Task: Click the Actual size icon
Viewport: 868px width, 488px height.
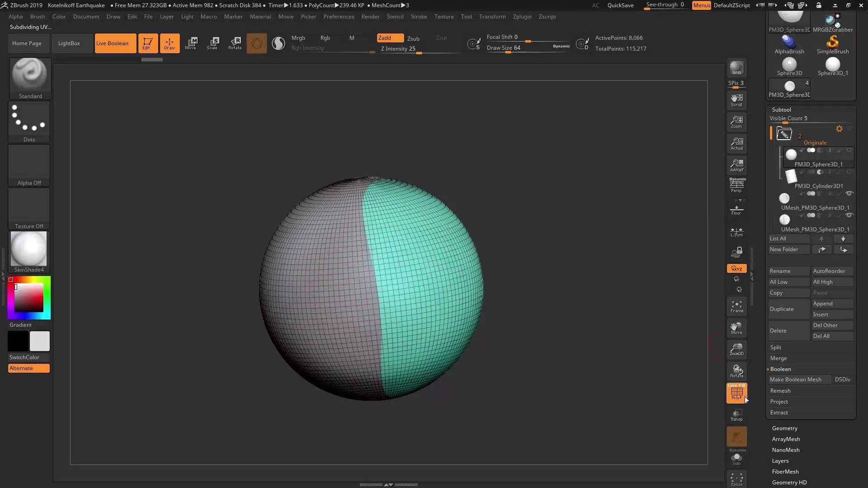Action: (736, 143)
